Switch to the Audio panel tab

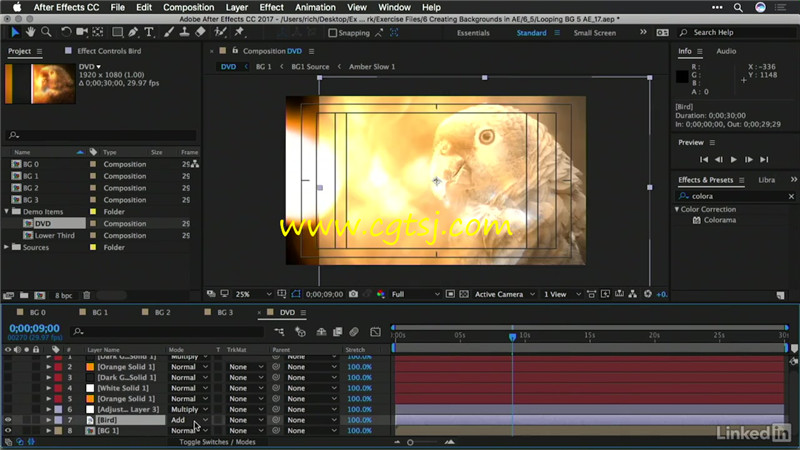pos(726,51)
